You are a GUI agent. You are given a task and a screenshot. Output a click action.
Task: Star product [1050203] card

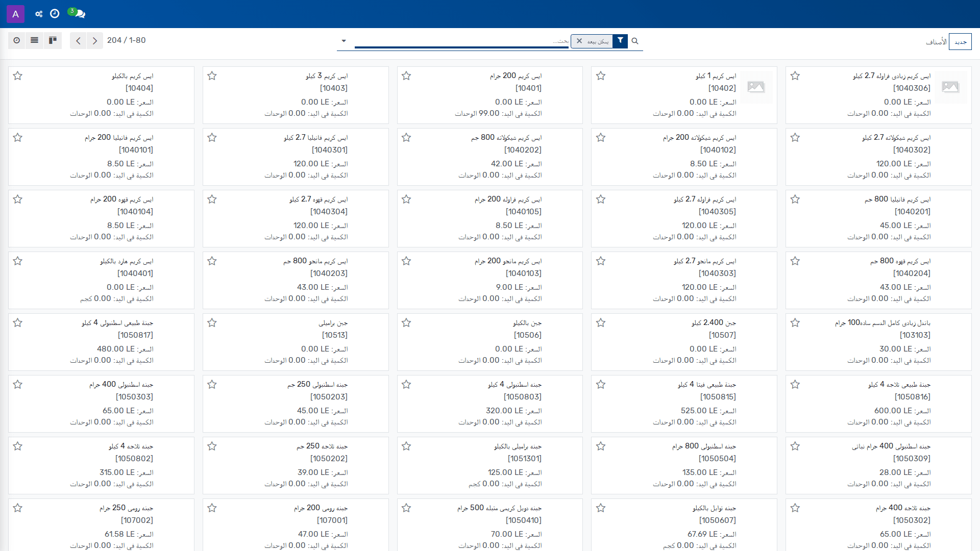(212, 385)
